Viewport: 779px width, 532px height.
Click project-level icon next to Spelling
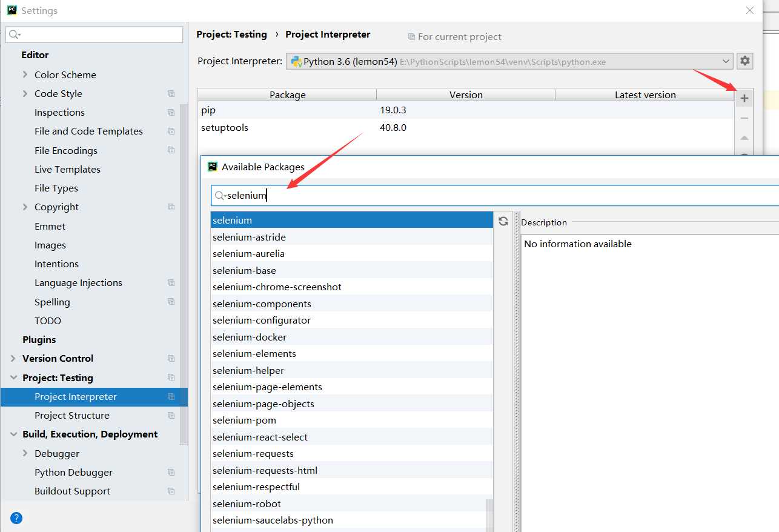[171, 302]
